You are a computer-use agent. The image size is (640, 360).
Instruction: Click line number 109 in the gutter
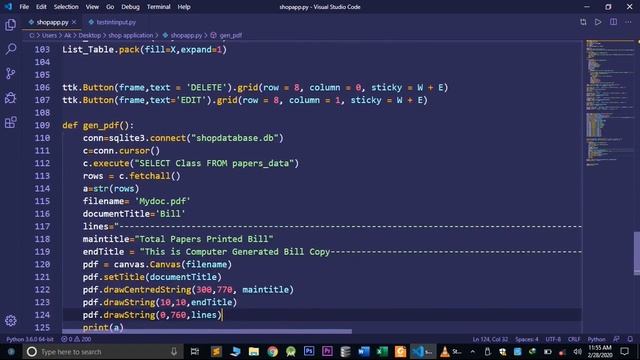[42, 125]
